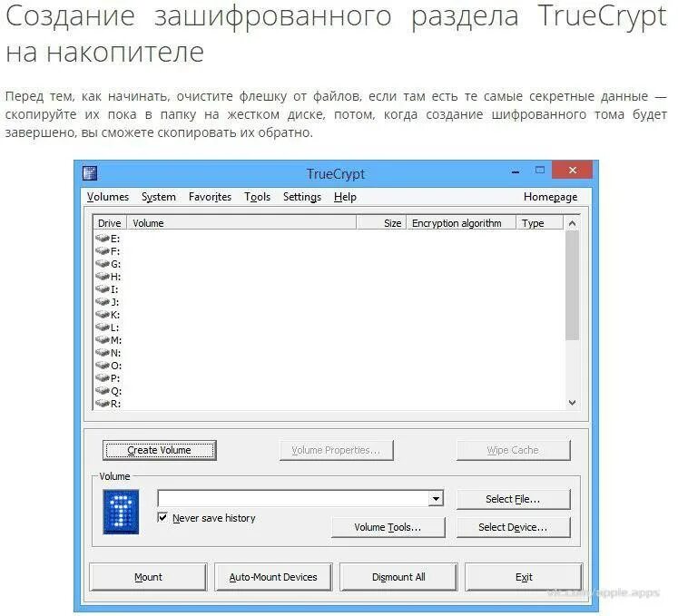Click the Drive column header
The width and height of the screenshot is (678, 616).
point(110,223)
